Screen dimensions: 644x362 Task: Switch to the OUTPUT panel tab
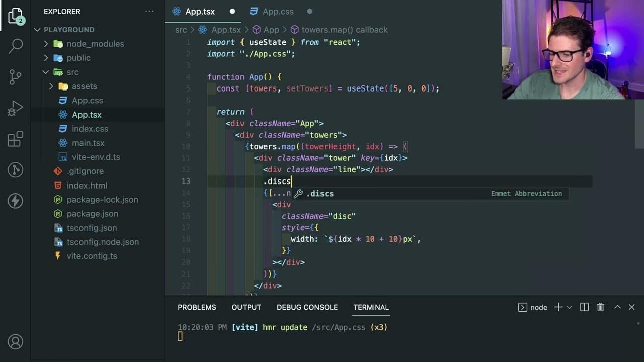pyautogui.click(x=247, y=307)
